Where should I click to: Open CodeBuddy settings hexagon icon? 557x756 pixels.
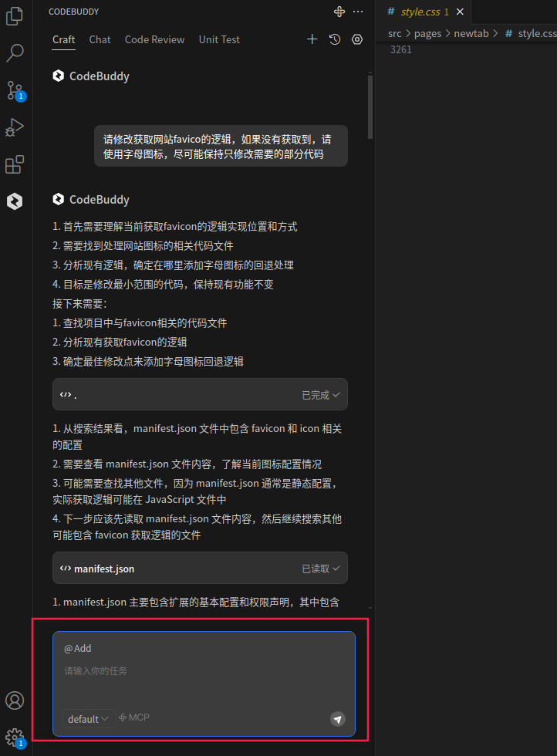(x=357, y=39)
